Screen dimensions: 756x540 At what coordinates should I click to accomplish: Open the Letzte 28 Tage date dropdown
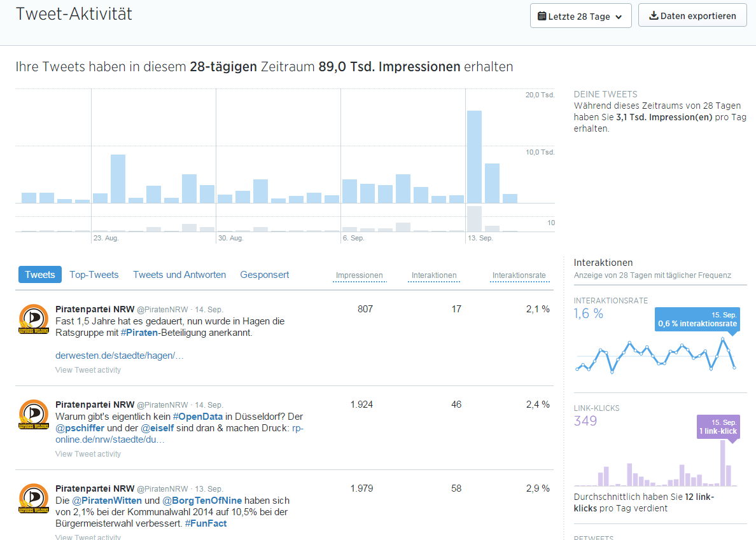click(x=580, y=17)
